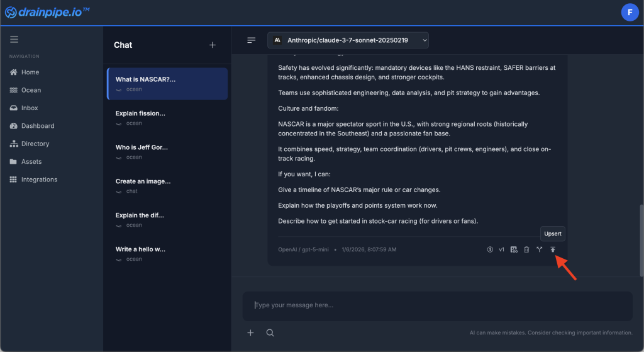Click the drainpipe.io logo

pyautogui.click(x=47, y=13)
